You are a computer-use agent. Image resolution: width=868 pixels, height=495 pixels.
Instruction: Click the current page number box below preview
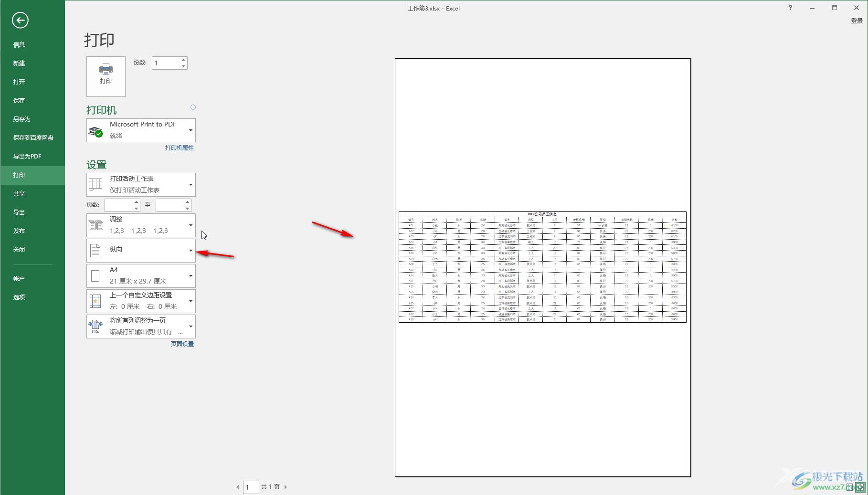click(251, 487)
